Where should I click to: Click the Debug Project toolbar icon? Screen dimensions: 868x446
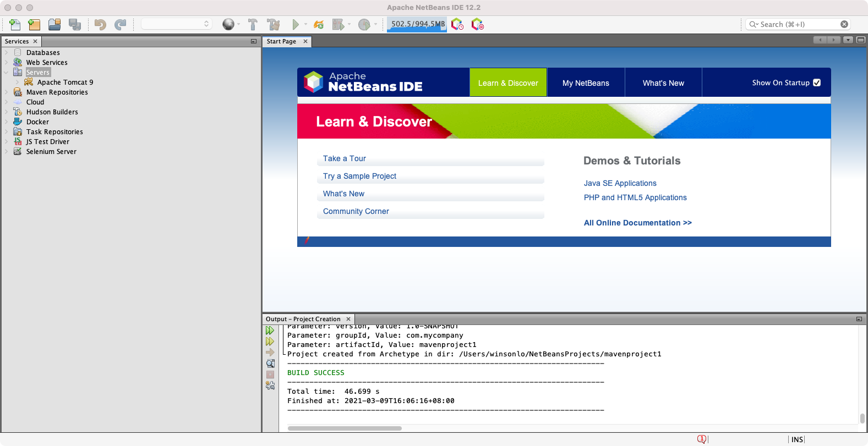coord(338,24)
